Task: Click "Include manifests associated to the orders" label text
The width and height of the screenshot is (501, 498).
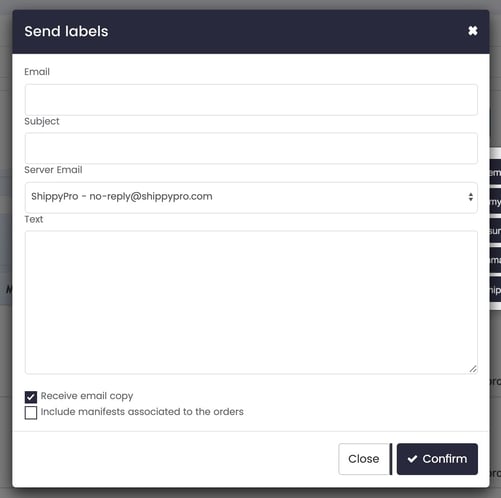Action: 142,412
